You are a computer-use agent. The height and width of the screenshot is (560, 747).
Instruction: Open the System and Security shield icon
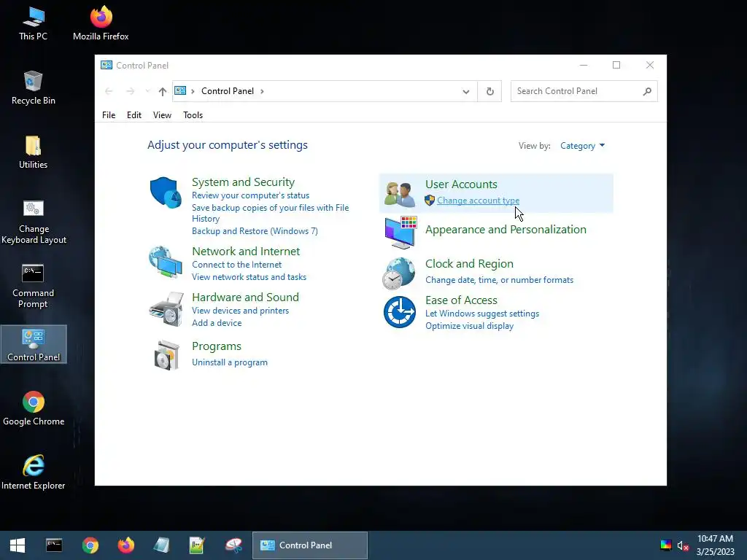click(166, 192)
